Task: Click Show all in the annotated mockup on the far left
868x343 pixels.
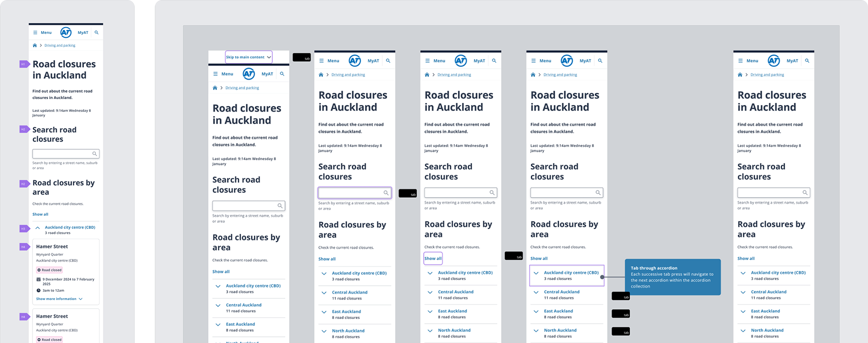Action: (x=40, y=214)
